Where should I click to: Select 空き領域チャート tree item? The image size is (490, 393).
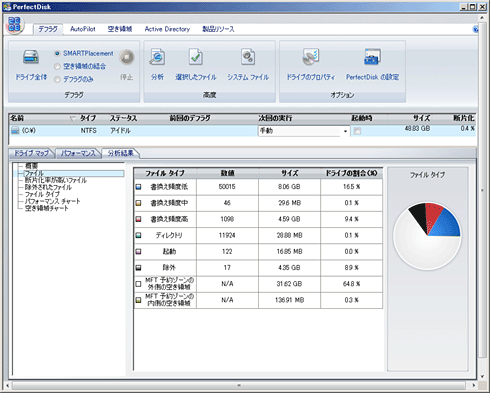47,208
